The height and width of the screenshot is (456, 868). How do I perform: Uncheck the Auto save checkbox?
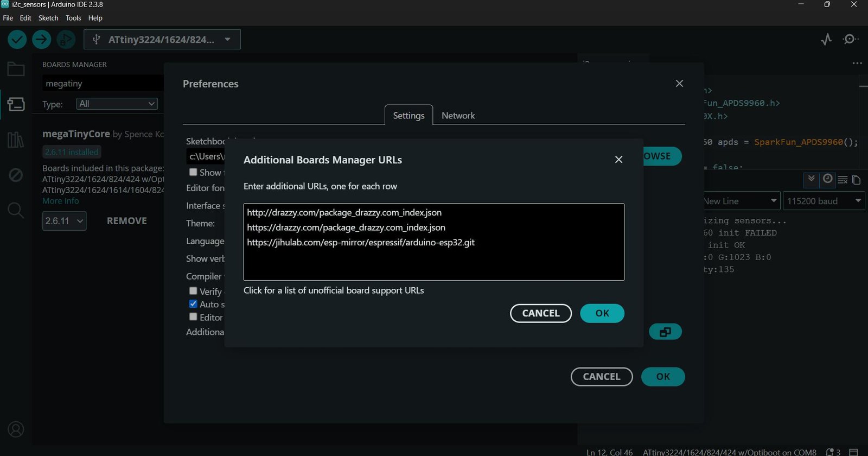pyautogui.click(x=193, y=304)
